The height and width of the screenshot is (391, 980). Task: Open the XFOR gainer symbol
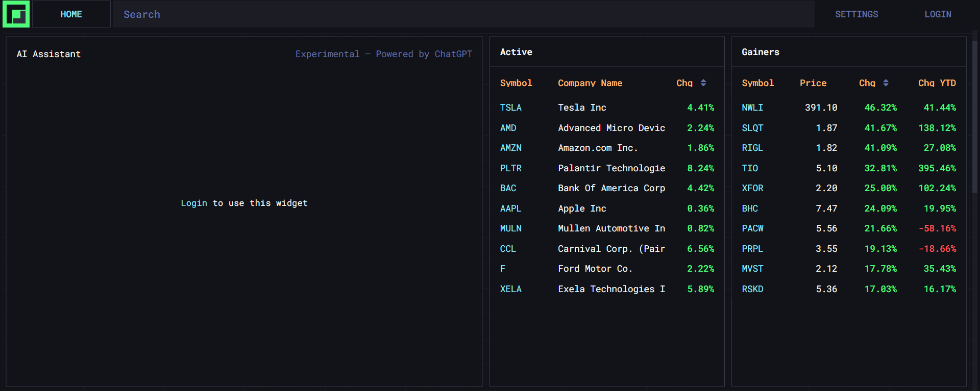[752, 188]
